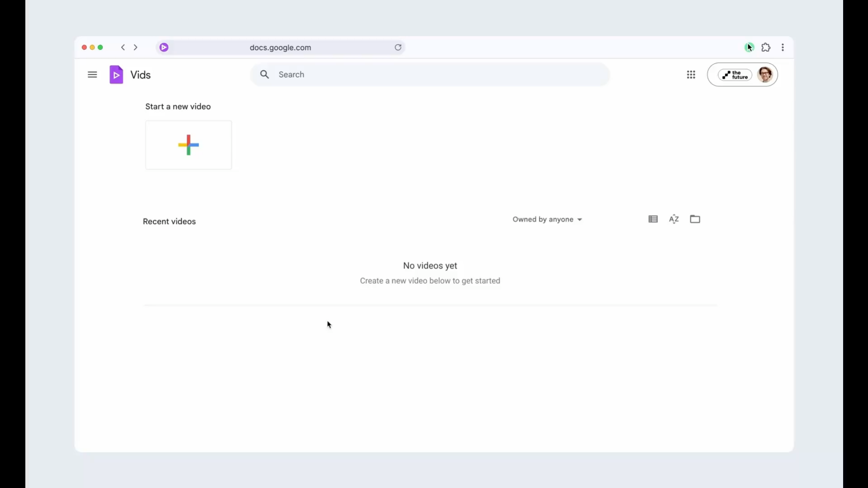Open the file picker folder icon
The image size is (868, 488).
695,219
